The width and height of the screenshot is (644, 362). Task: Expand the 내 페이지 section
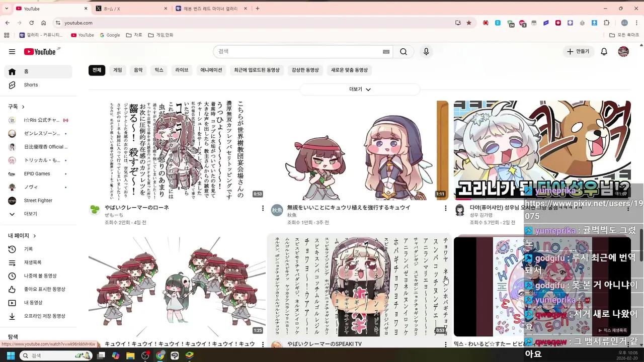click(22, 236)
